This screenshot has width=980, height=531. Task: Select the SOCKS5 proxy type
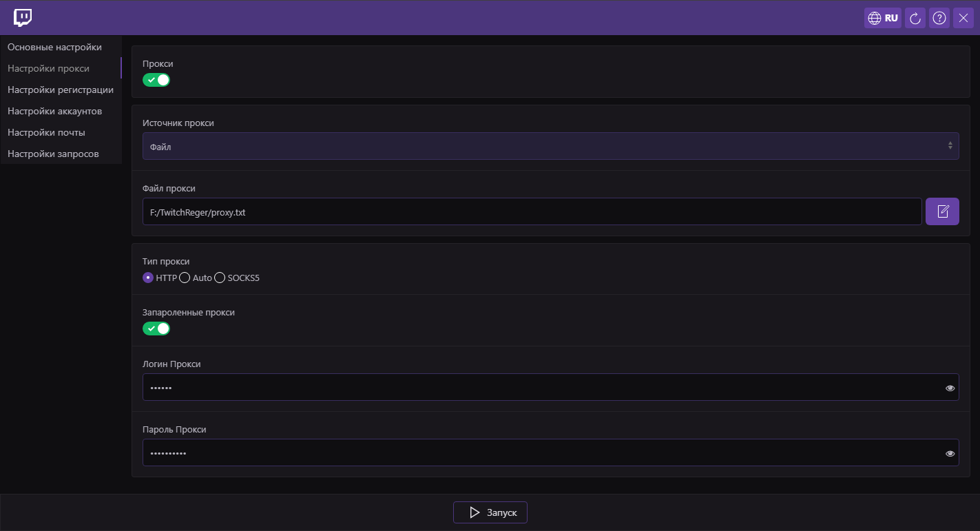point(220,278)
